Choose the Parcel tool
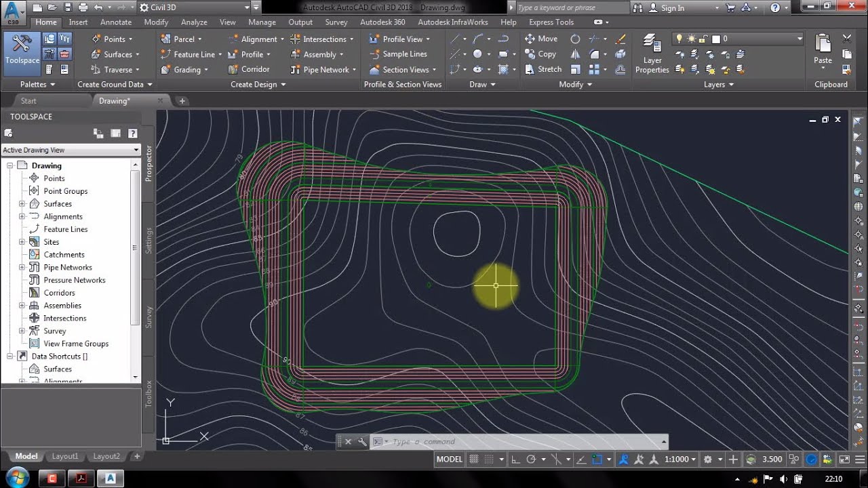This screenshot has height=488, width=868. point(180,39)
